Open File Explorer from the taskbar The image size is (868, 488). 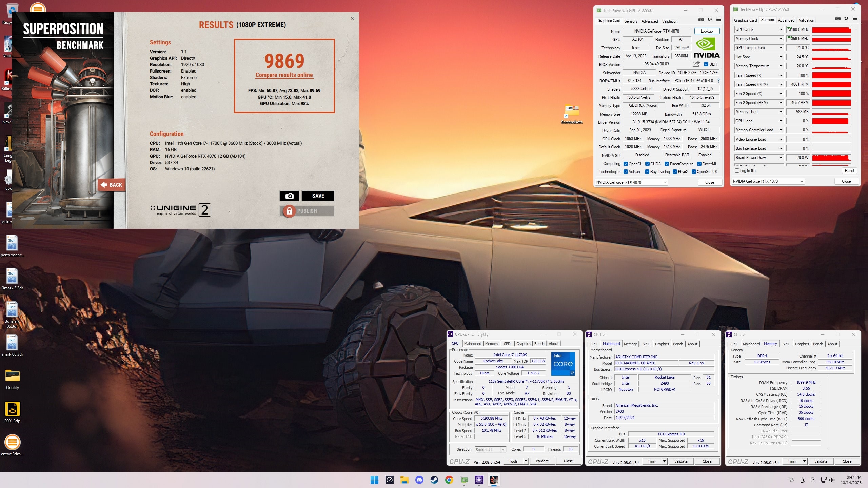(x=404, y=480)
